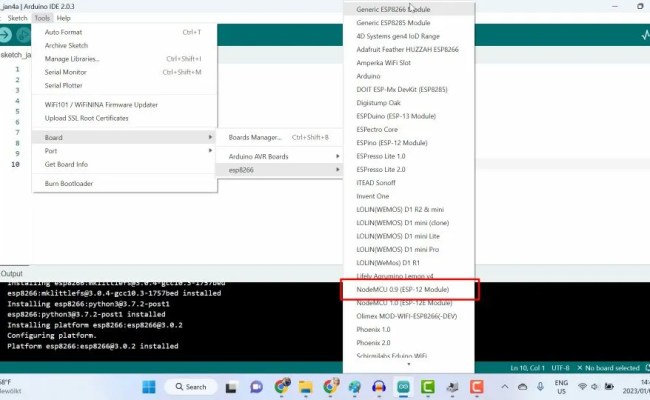Select Amperka WiFi Slot board
650x400 pixels.
(409, 63)
